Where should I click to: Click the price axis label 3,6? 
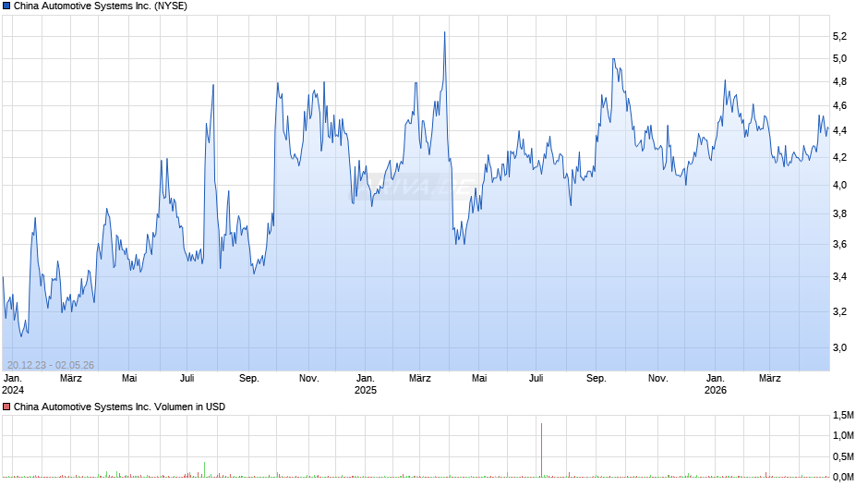(x=839, y=244)
